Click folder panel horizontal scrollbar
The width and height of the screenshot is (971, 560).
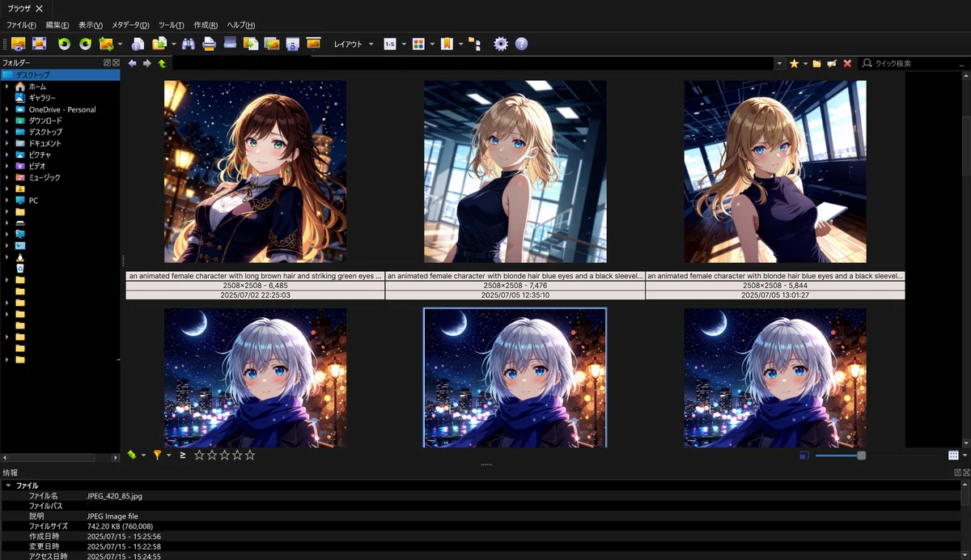point(50,457)
